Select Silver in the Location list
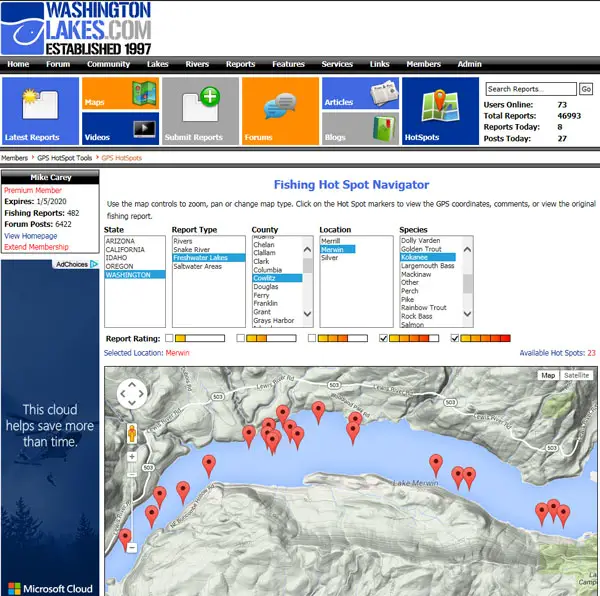The height and width of the screenshot is (596, 600). click(329, 258)
